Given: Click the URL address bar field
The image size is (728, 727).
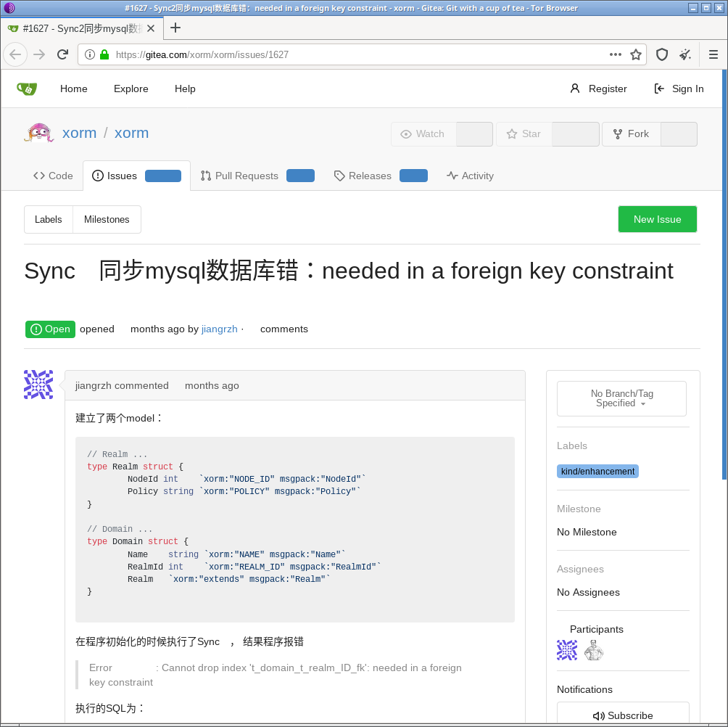Looking at the screenshot, I should 355,54.
